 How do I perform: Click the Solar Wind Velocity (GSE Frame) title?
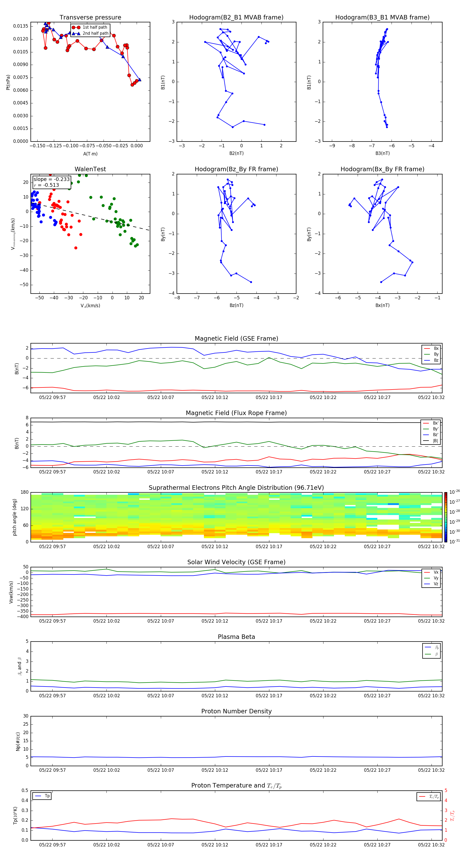coord(236,562)
